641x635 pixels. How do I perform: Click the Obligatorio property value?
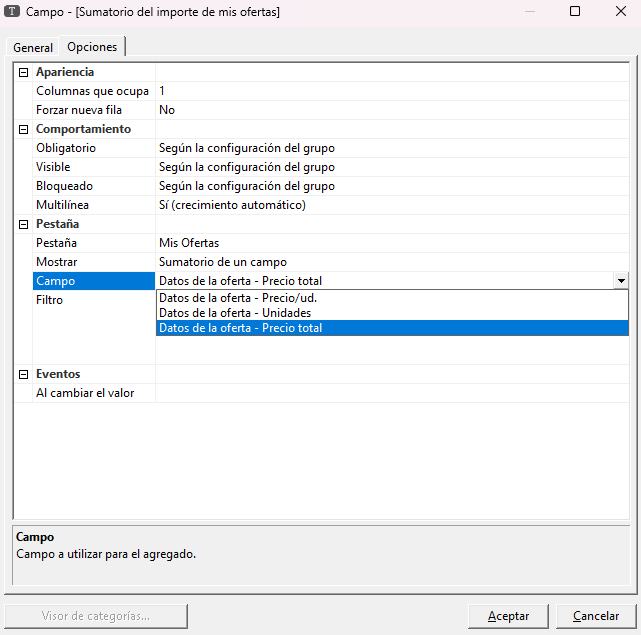[x=392, y=148]
